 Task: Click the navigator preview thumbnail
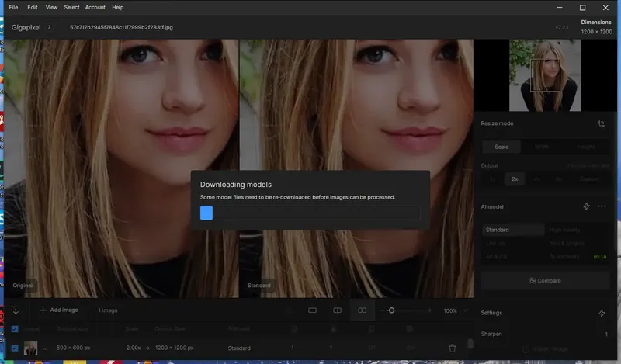pos(544,76)
